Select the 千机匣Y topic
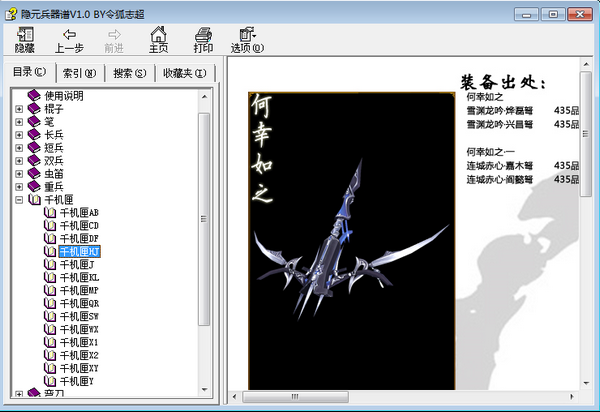The width and height of the screenshot is (600, 412). [77, 382]
